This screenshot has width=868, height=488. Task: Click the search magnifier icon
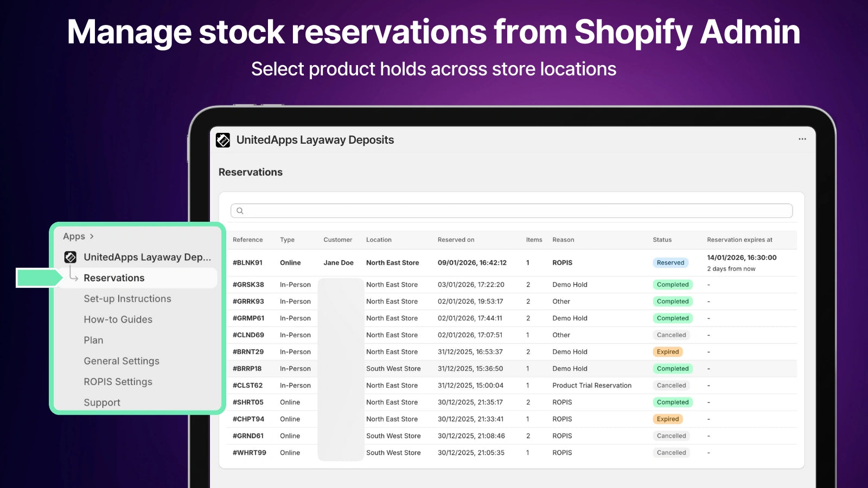coord(240,211)
